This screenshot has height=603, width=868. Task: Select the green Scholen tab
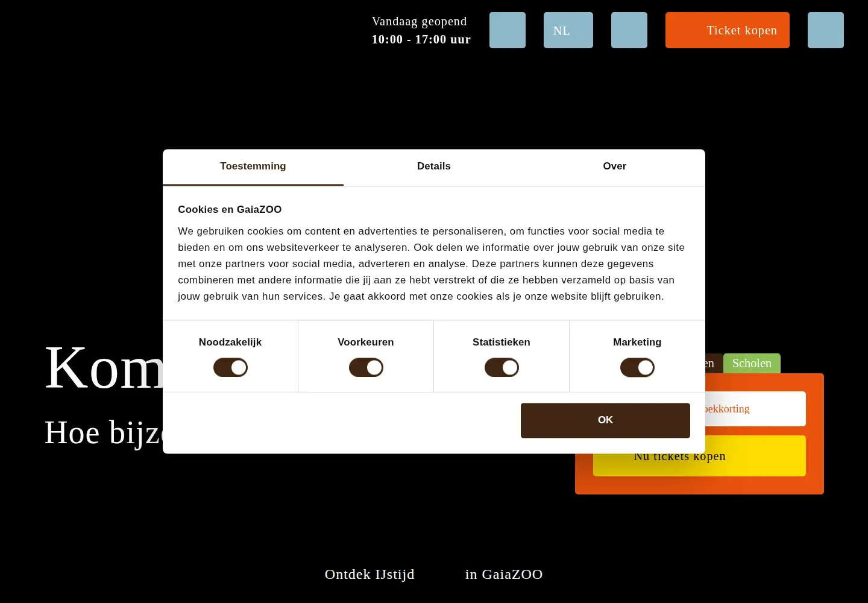click(x=752, y=364)
